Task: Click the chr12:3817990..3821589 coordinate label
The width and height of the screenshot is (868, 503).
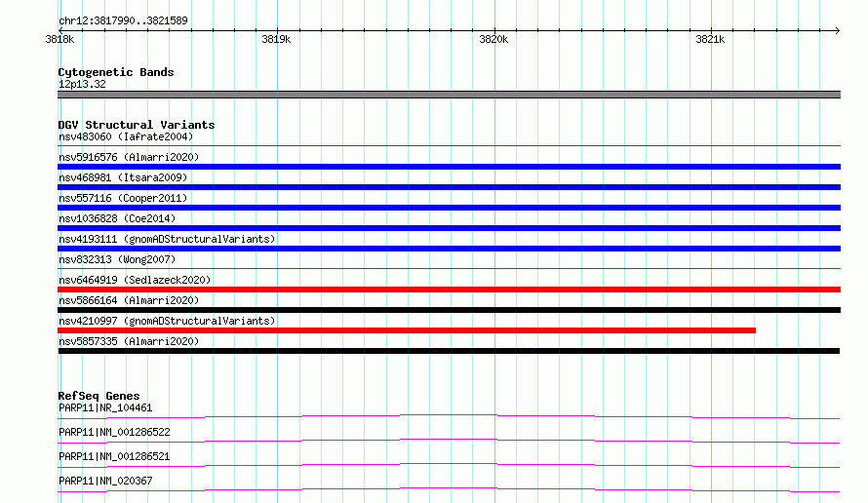Action: pyautogui.click(x=123, y=20)
